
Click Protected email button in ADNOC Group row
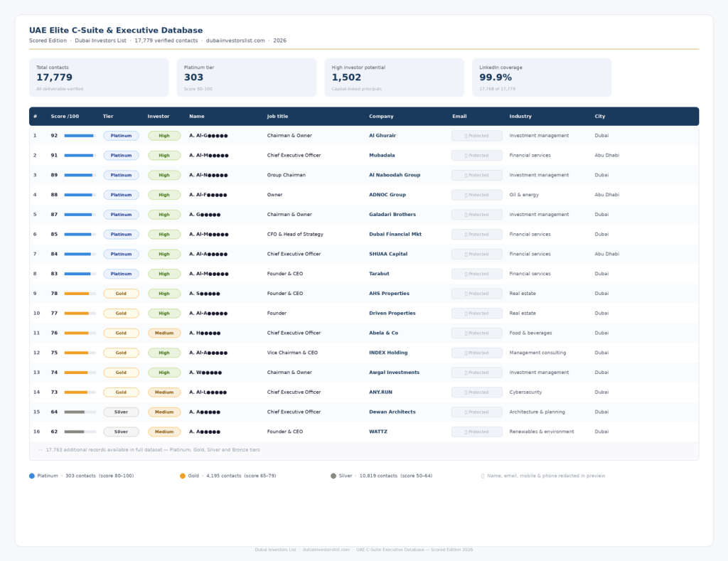[477, 195]
